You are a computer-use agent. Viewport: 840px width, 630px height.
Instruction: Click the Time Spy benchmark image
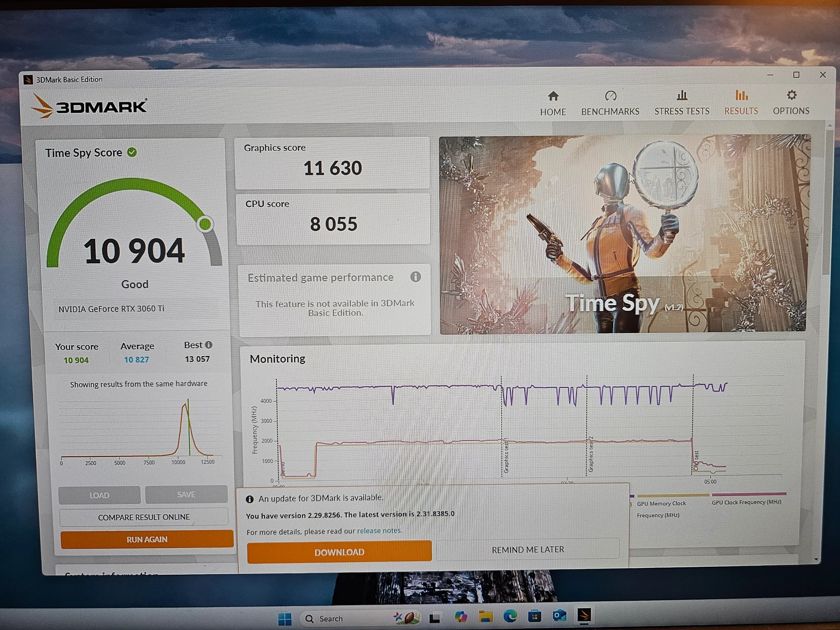[623, 234]
